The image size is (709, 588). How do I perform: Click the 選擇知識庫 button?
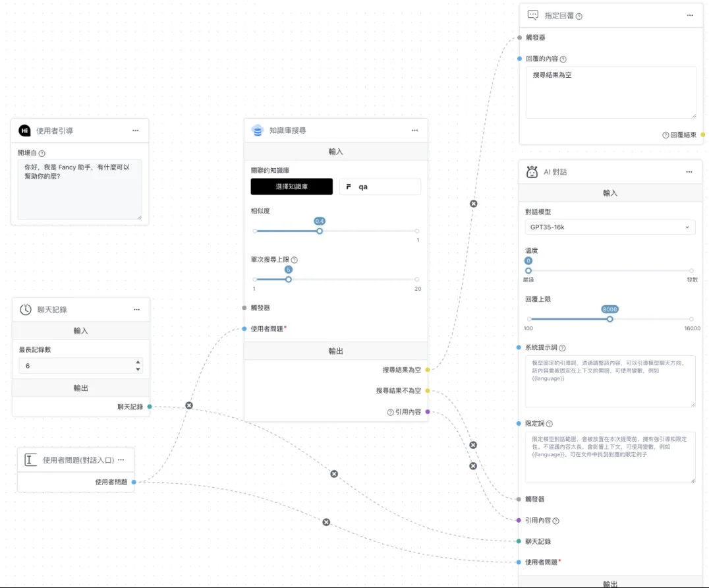coord(292,187)
